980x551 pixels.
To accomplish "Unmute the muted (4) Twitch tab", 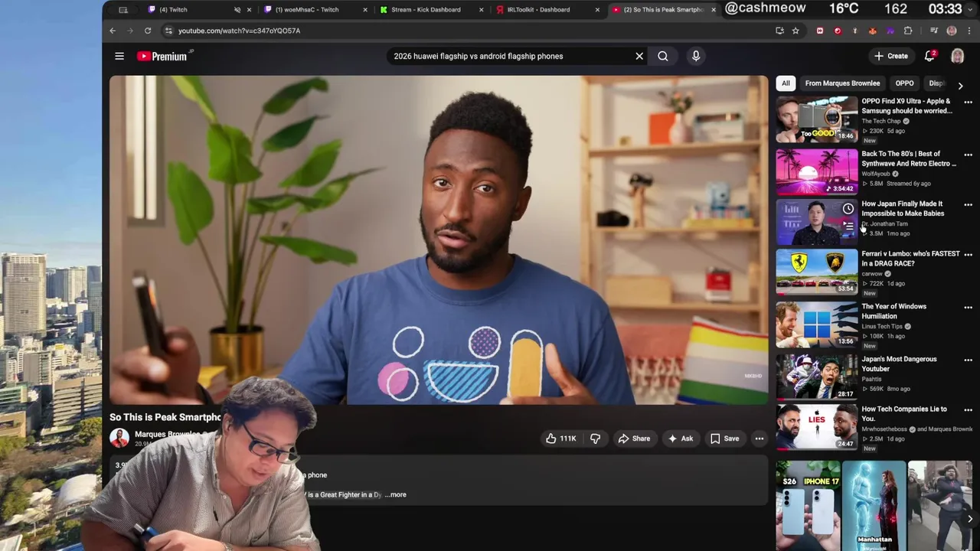I will pos(237,10).
